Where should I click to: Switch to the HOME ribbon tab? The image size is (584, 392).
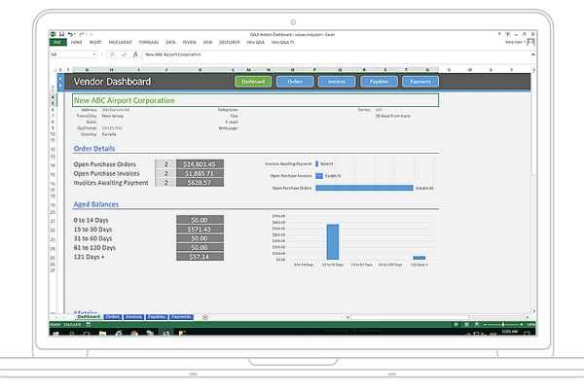point(76,43)
